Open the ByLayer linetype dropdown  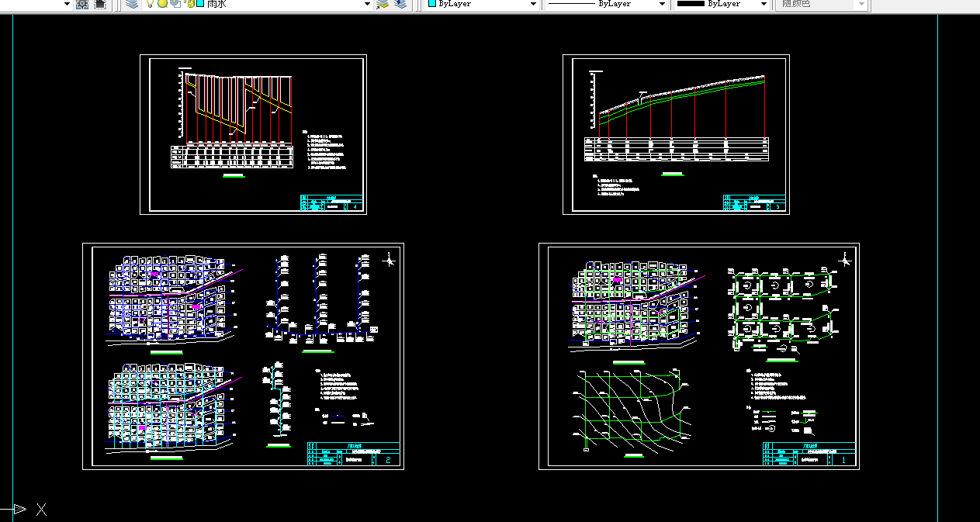point(662,4)
